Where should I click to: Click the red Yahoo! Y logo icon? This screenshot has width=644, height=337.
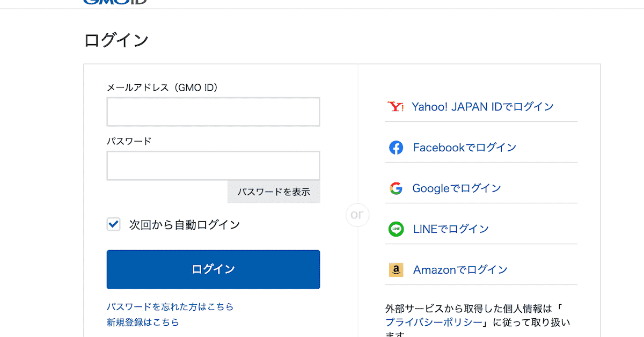coord(396,107)
